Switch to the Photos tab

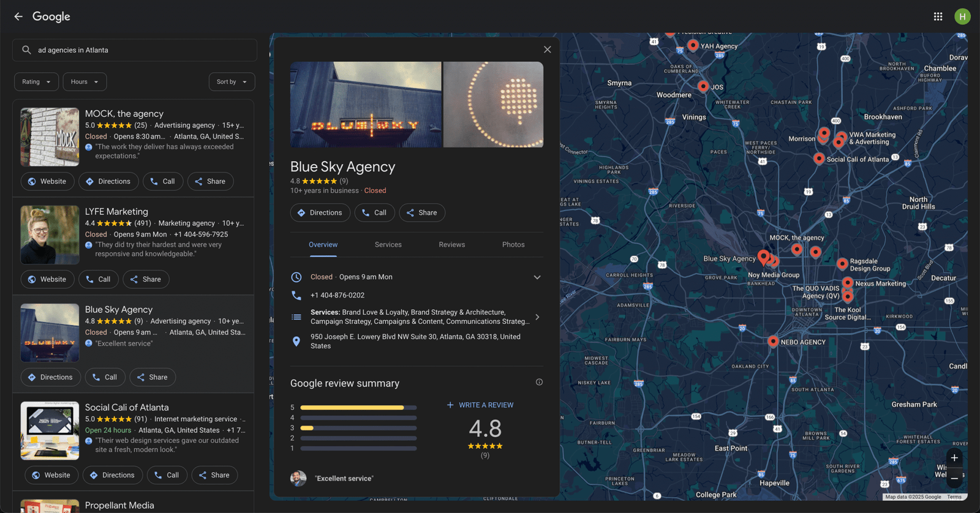click(513, 245)
